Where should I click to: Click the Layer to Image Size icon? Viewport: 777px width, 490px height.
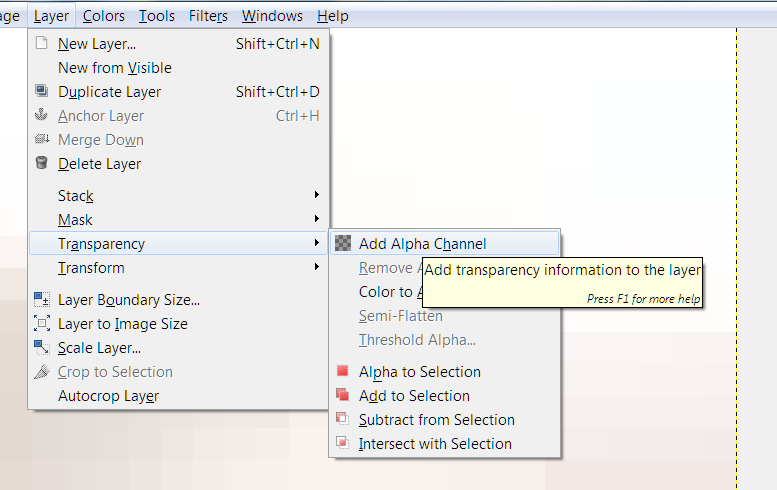(41, 324)
